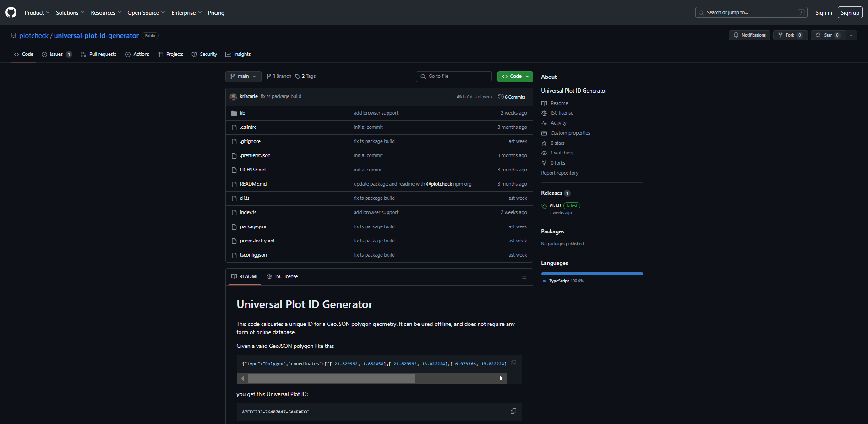This screenshot has height=424, width=868.
Task: Open the Insights tab
Action: [238, 54]
